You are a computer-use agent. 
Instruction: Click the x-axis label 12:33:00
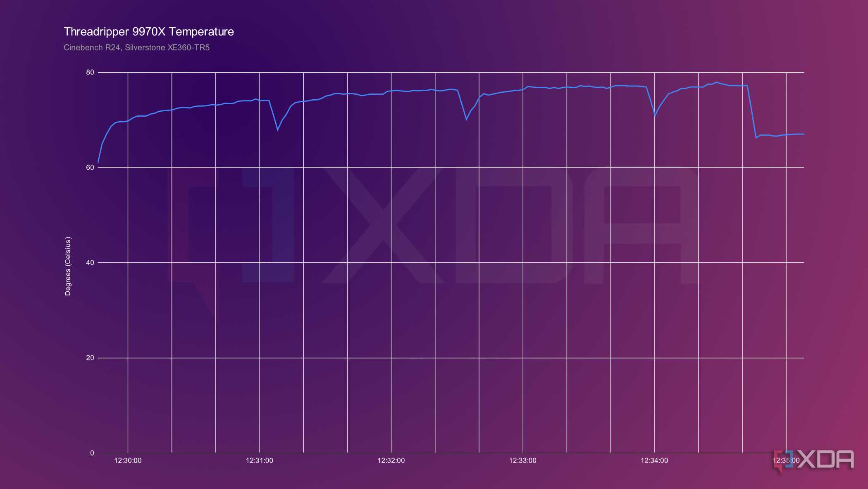point(523,460)
